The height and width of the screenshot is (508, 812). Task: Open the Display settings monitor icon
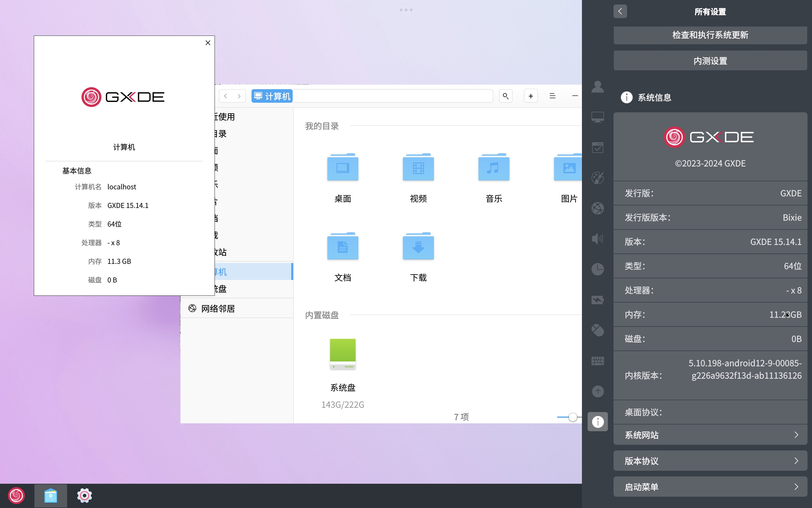tap(598, 117)
